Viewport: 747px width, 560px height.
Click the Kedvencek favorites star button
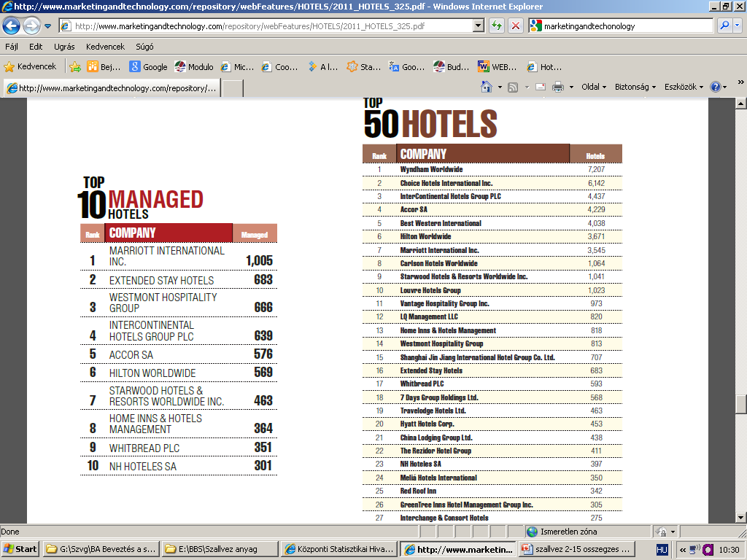click(30, 66)
